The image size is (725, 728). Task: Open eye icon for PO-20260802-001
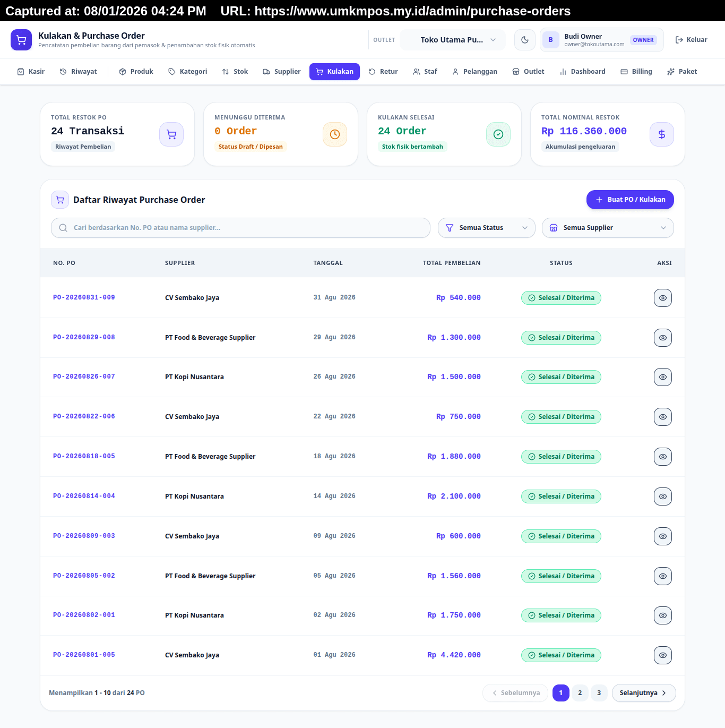pyautogui.click(x=663, y=615)
